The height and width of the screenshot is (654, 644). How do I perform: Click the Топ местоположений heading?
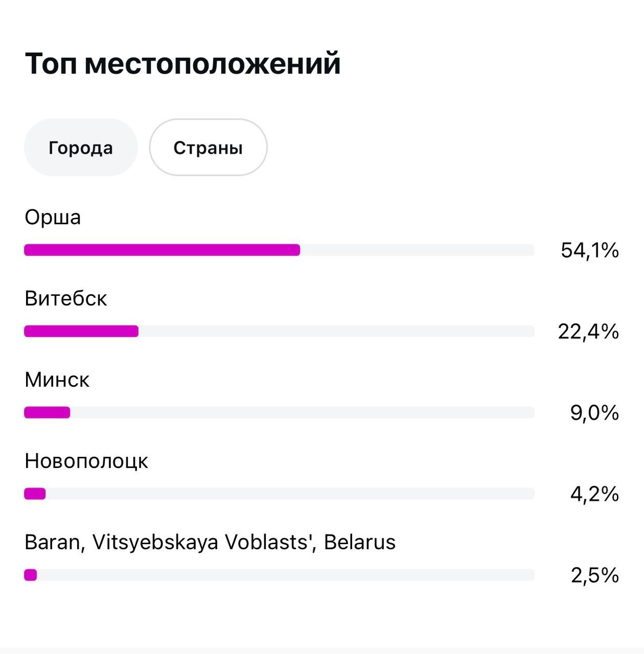182,63
